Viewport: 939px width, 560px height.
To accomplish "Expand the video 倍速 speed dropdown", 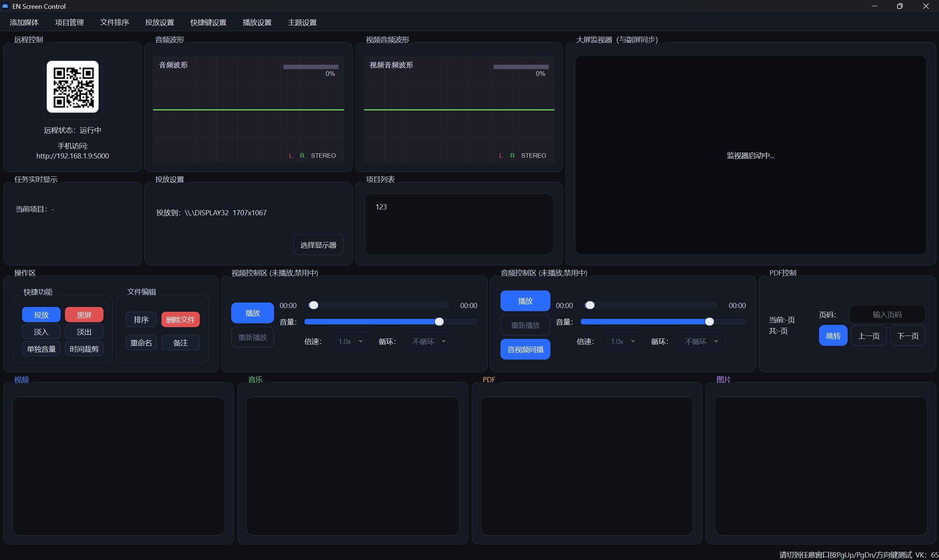I will coord(349,341).
